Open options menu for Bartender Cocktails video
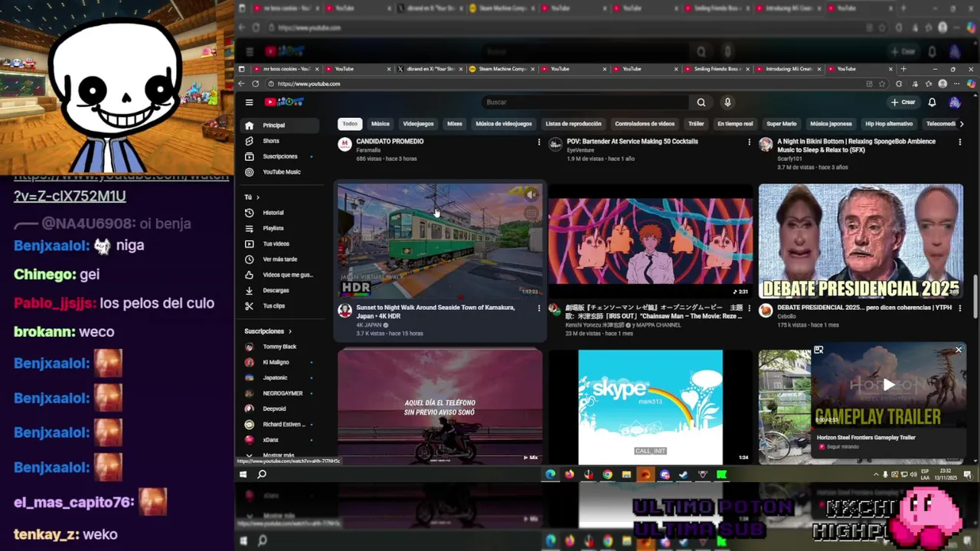 [749, 142]
